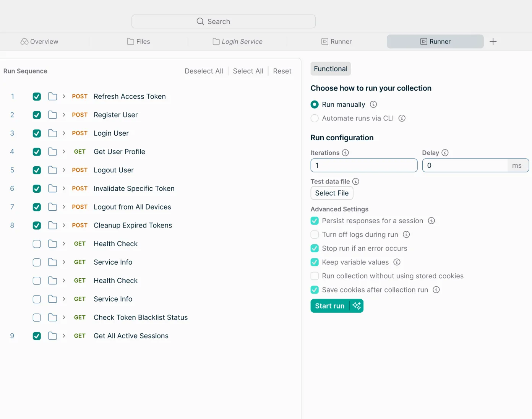Click the info icon beside Automate runs via CLI
Viewport: 532px width, 419px height.
[402, 118]
